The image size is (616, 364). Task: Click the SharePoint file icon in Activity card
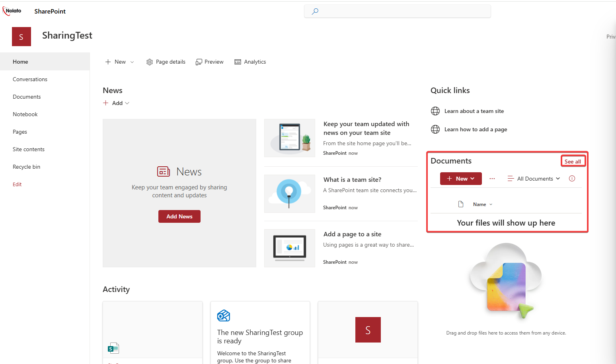point(113,348)
